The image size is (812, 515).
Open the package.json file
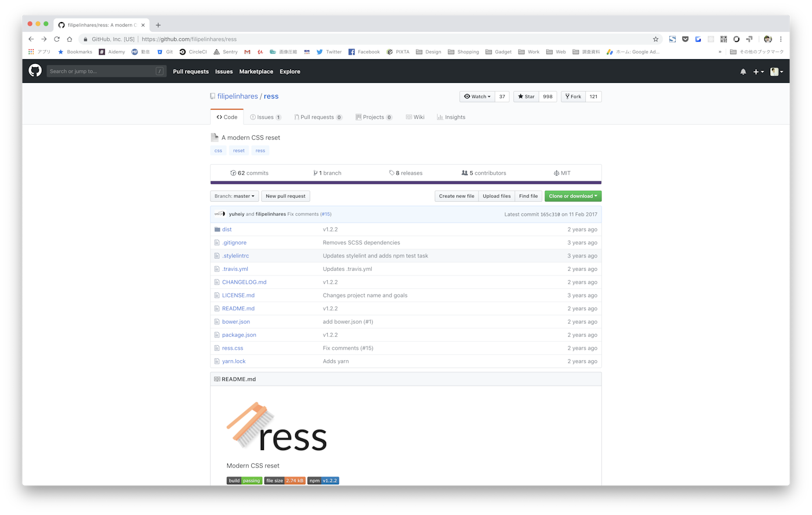pyautogui.click(x=239, y=335)
